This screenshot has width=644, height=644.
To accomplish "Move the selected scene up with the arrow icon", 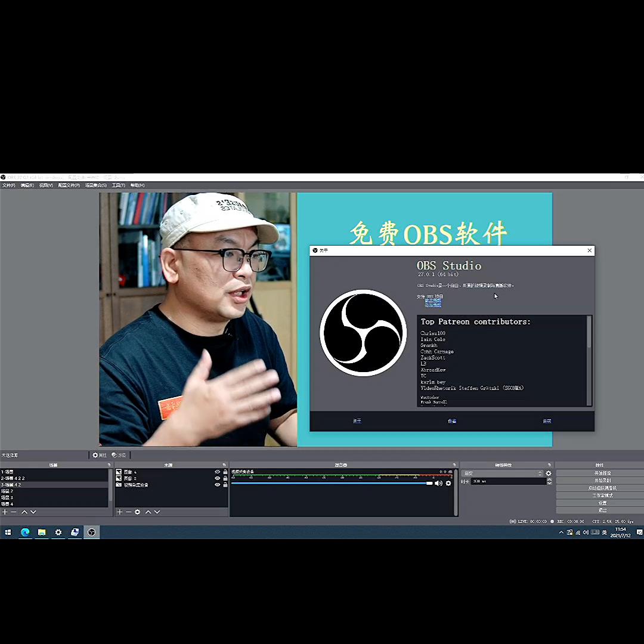I will 23,512.
